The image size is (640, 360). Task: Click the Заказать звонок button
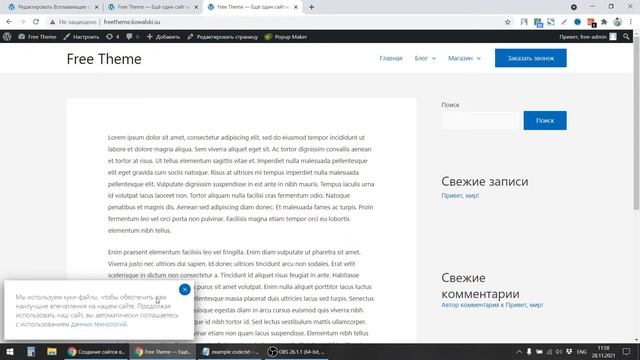coord(531,58)
